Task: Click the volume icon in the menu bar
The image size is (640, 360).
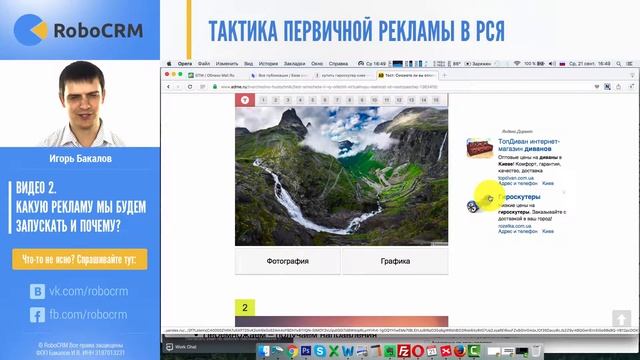Action: point(552,64)
